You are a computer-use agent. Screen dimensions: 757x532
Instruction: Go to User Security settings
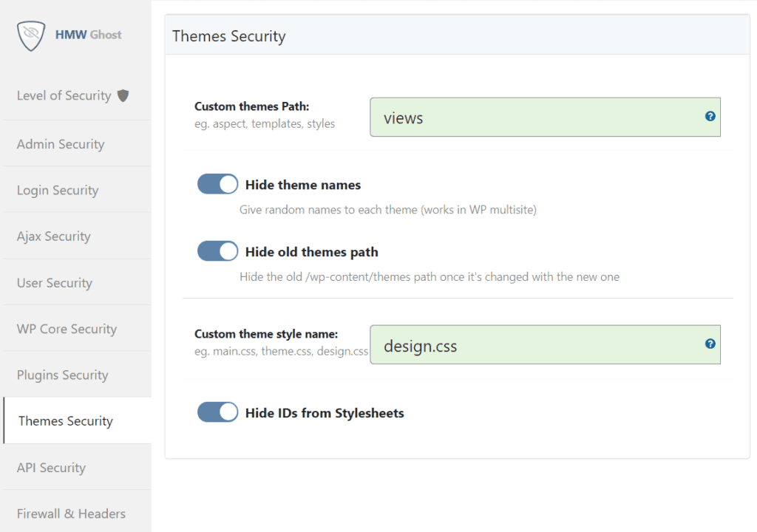coord(54,282)
